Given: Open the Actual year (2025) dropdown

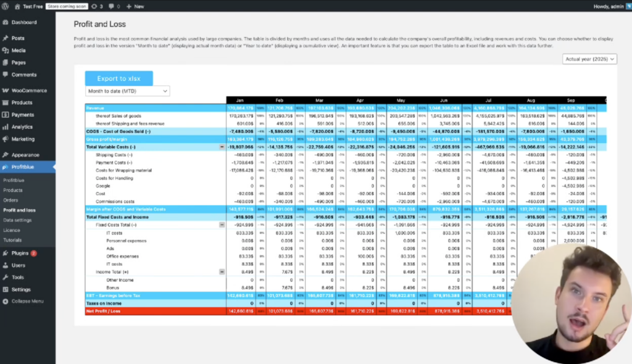Looking at the screenshot, I should tap(589, 59).
